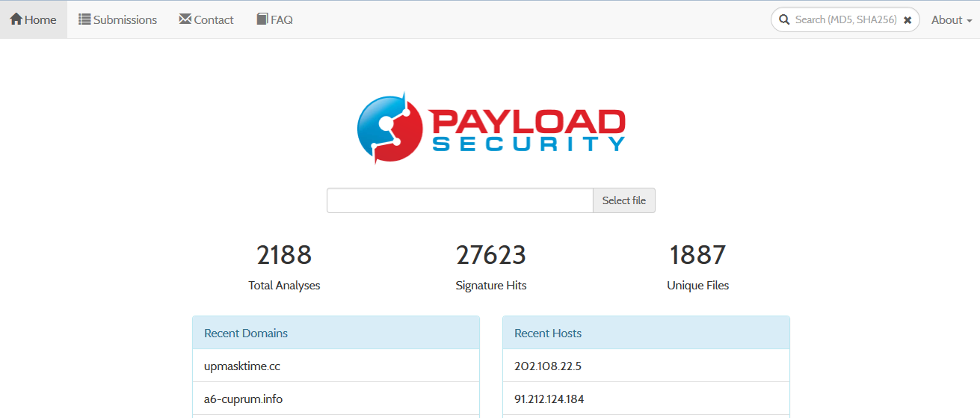Click the Contact envelope icon
This screenshot has width=980, height=418.
(185, 19)
